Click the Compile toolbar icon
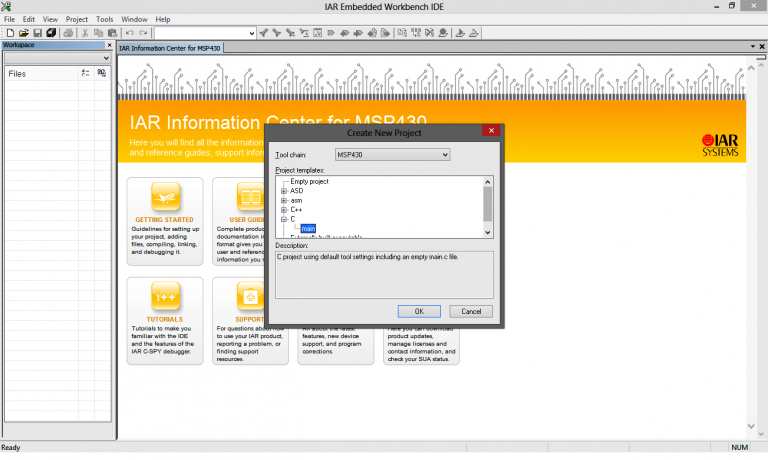Screen dimensions: 768x460 [x=403, y=33]
